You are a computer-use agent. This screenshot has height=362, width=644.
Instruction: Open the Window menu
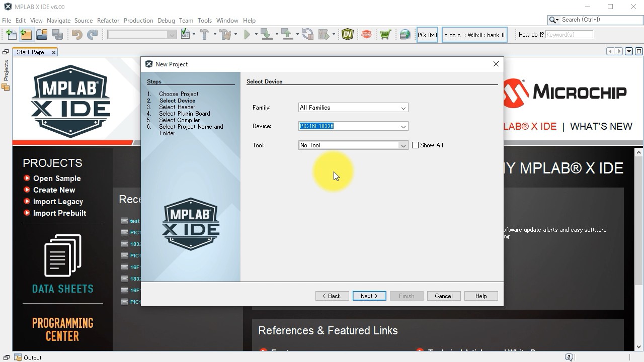[227, 21]
